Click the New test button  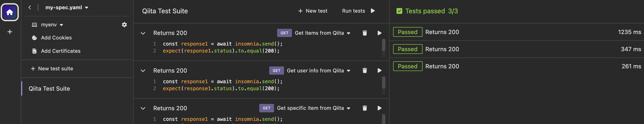click(313, 11)
